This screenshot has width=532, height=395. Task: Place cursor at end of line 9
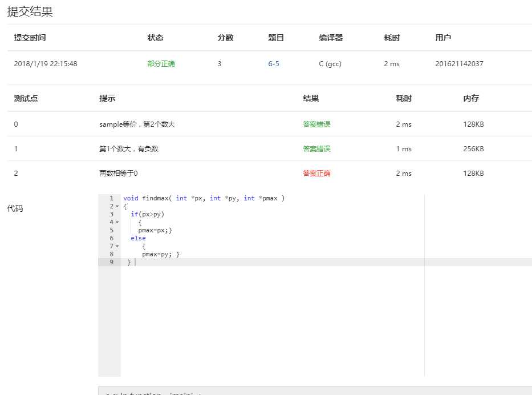[x=135, y=262]
